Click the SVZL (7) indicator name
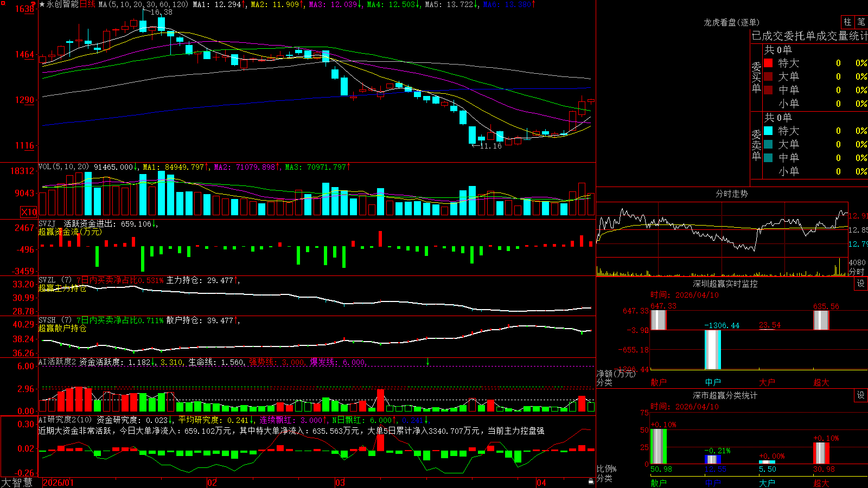This screenshot has width=868, height=488. click(x=55, y=280)
